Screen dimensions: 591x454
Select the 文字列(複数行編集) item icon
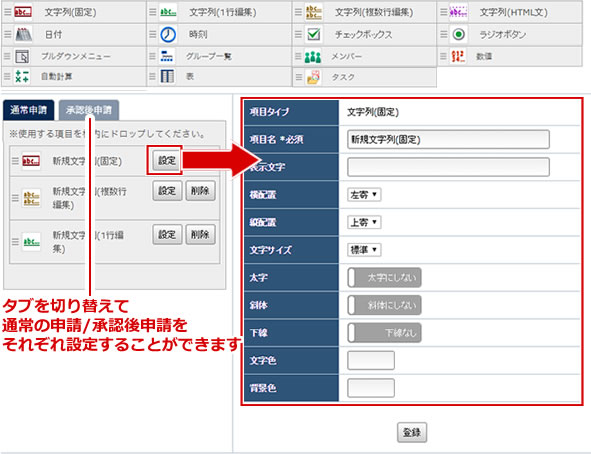click(314, 12)
